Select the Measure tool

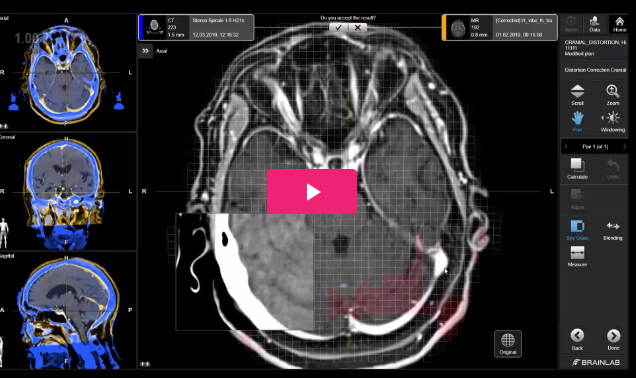tap(577, 256)
